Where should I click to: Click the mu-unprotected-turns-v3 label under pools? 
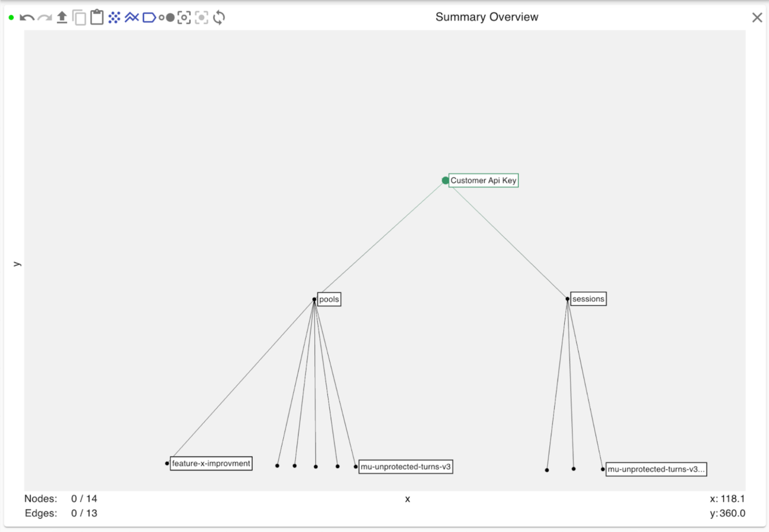click(x=405, y=467)
